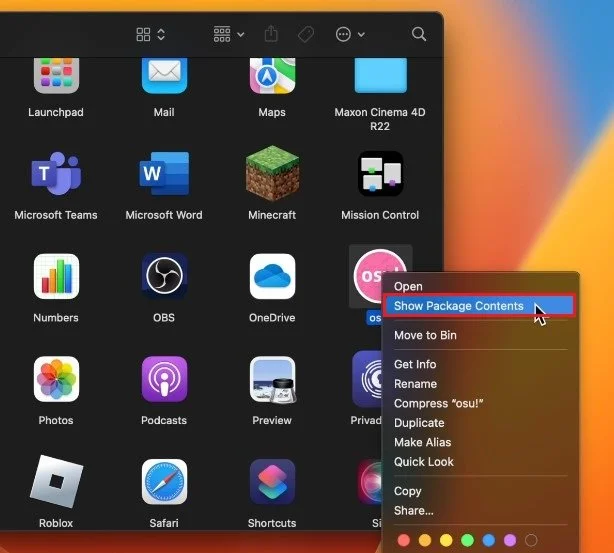
Task: Select the Microsoft Teams icon
Action: pos(56,173)
